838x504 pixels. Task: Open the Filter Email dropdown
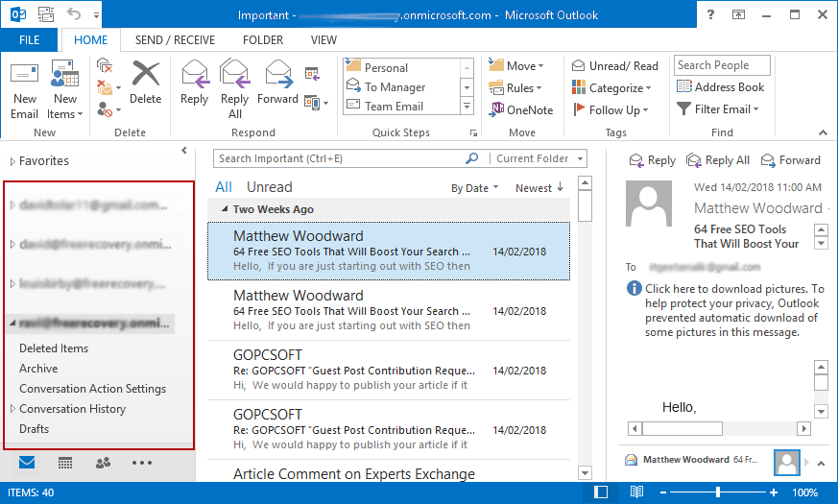pos(718,109)
